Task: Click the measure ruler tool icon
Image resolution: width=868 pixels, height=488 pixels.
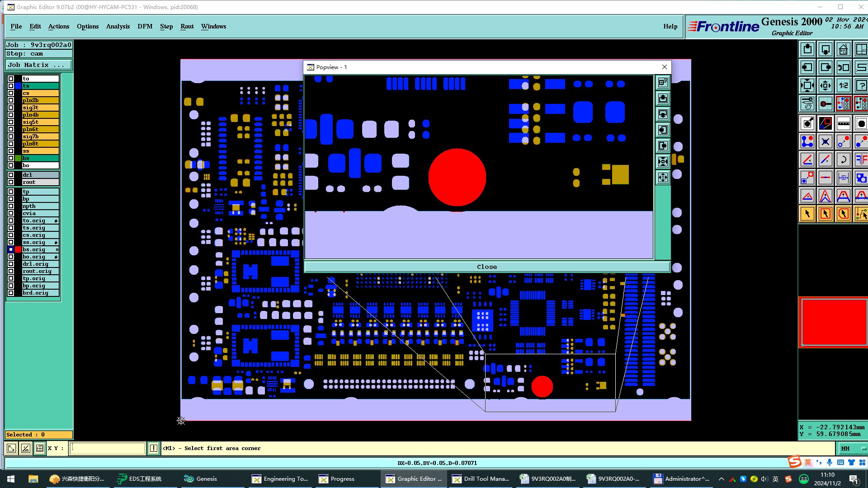Action: [x=843, y=123]
